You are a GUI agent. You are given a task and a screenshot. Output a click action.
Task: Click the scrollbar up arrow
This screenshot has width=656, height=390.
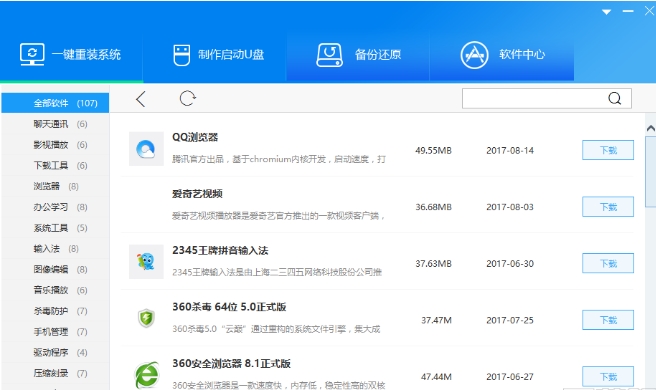[x=651, y=128]
